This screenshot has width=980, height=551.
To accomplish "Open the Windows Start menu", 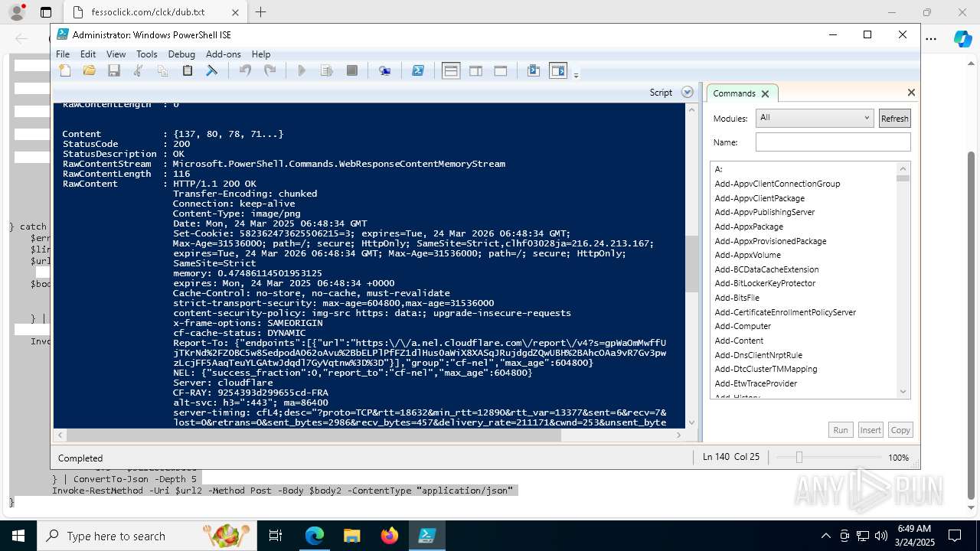I will pos(18,536).
